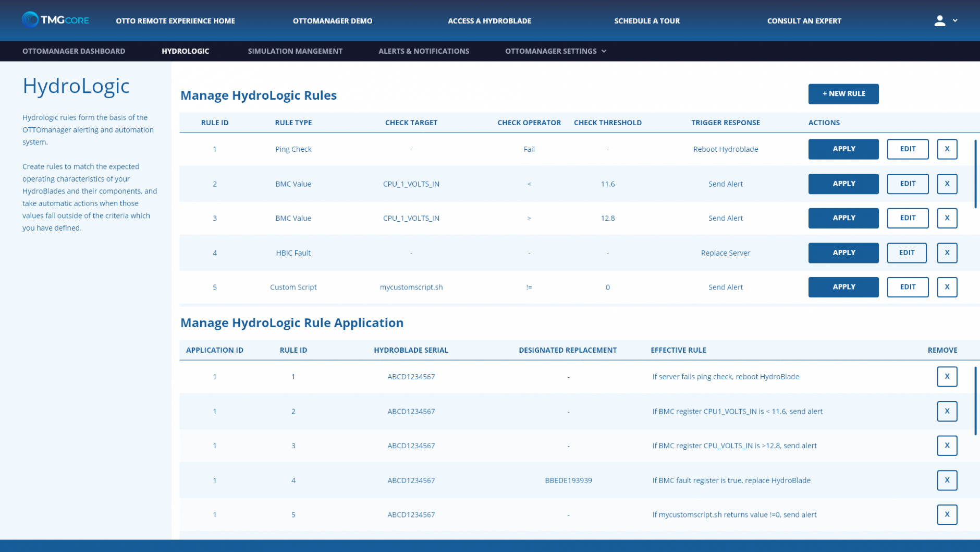Select the mycustomscript.sh check target
This screenshot has width=980, height=552.
click(411, 287)
